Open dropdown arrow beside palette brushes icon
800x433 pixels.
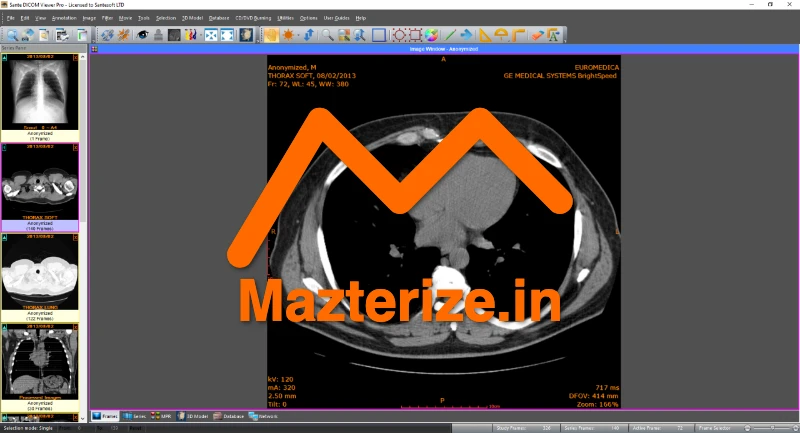click(x=200, y=35)
